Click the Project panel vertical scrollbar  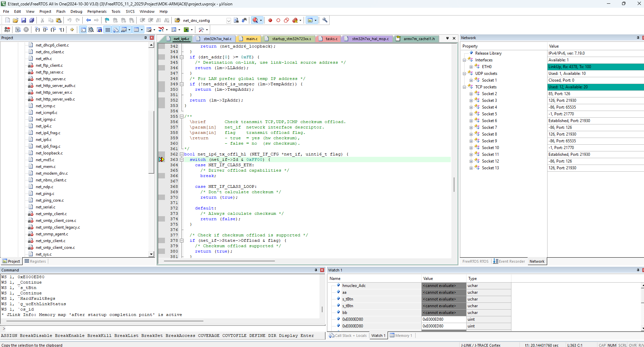coord(151,142)
